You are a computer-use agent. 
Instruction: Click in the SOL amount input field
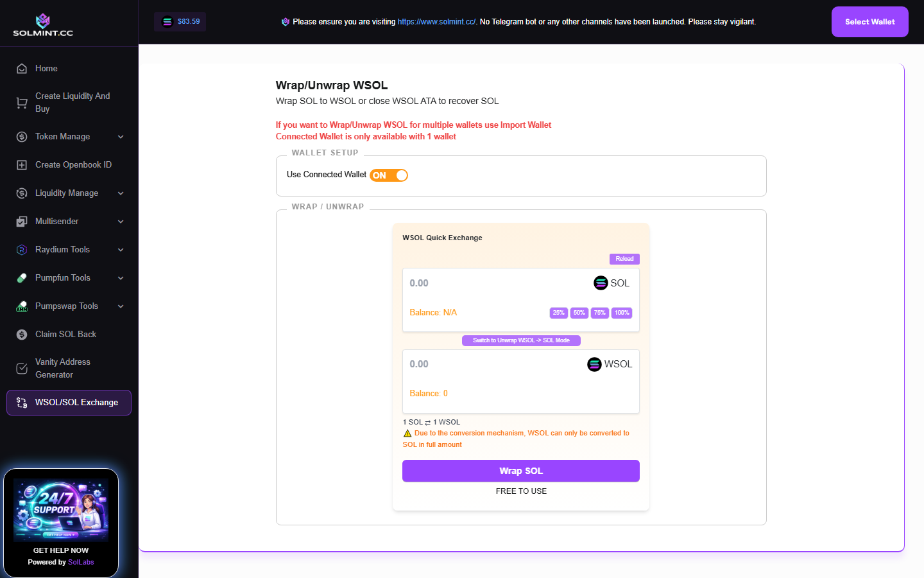[468, 283]
